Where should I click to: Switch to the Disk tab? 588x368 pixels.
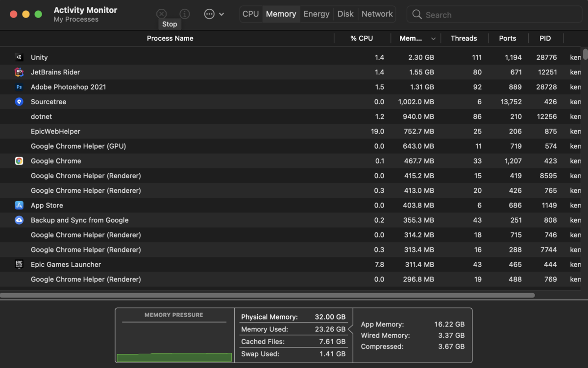pos(345,14)
